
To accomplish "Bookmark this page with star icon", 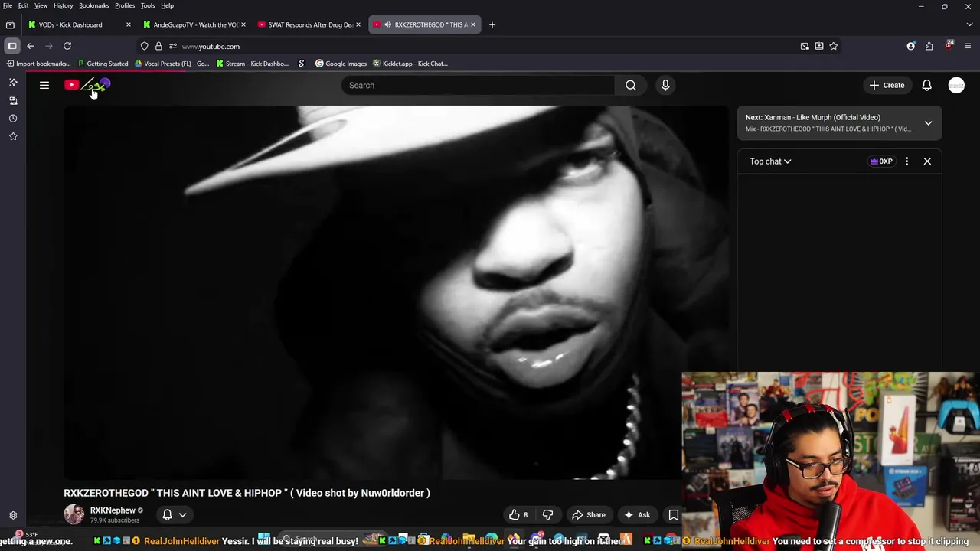I will click(x=833, y=46).
